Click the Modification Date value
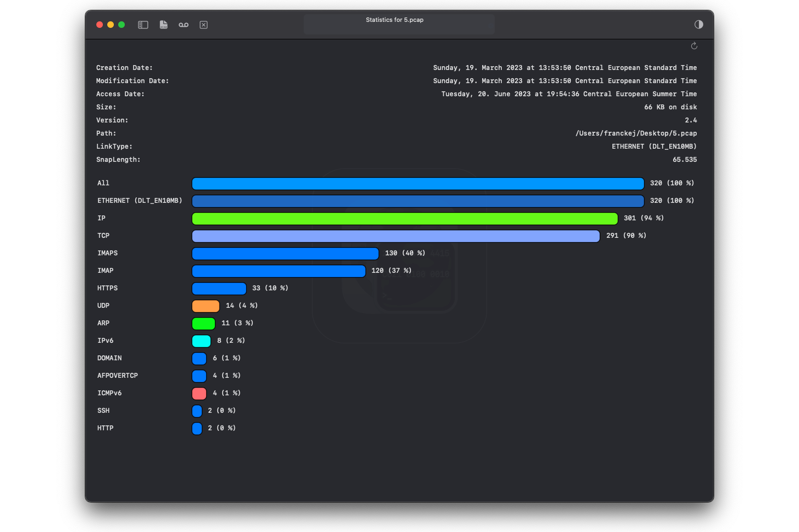This screenshot has height=532, width=799. [x=565, y=81]
